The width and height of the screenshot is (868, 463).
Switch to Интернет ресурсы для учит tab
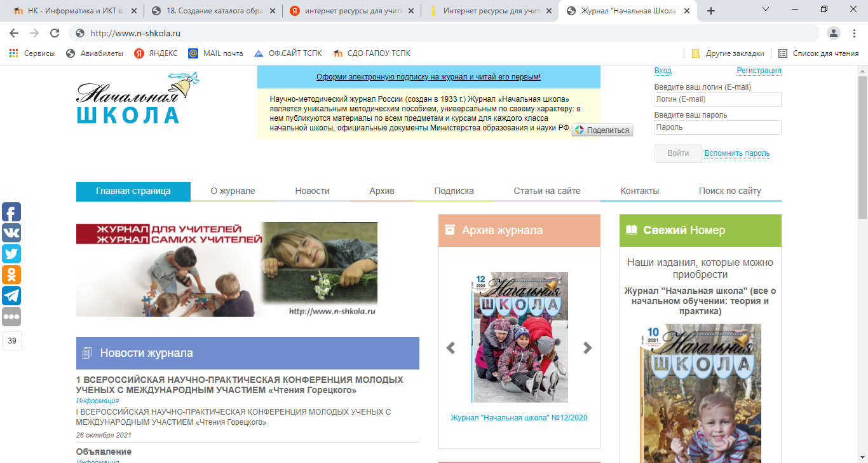click(x=489, y=11)
